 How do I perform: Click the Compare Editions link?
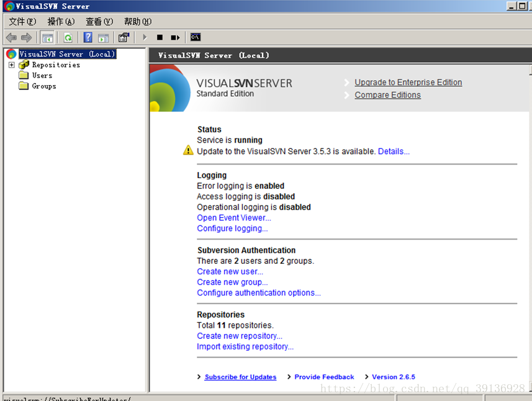[388, 95]
